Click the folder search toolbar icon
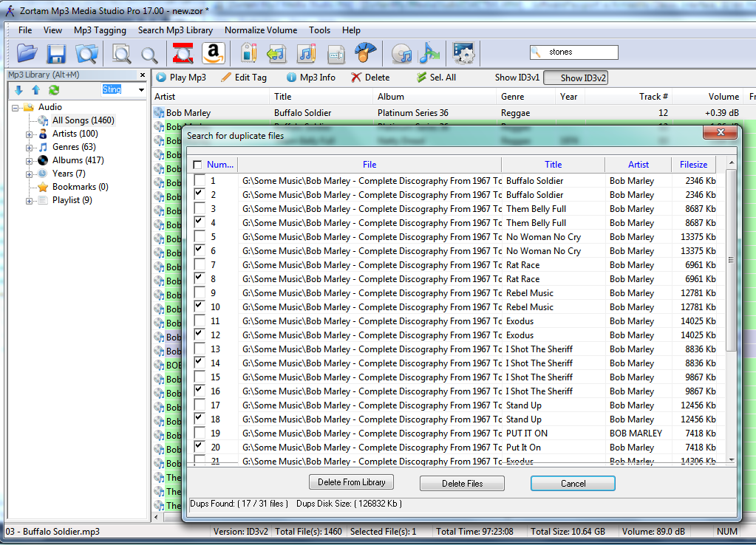The width and height of the screenshot is (756, 545). [86, 53]
